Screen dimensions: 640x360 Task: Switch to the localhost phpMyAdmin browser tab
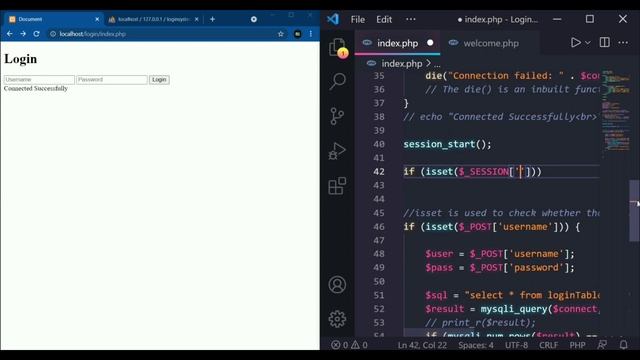[x=153, y=19]
